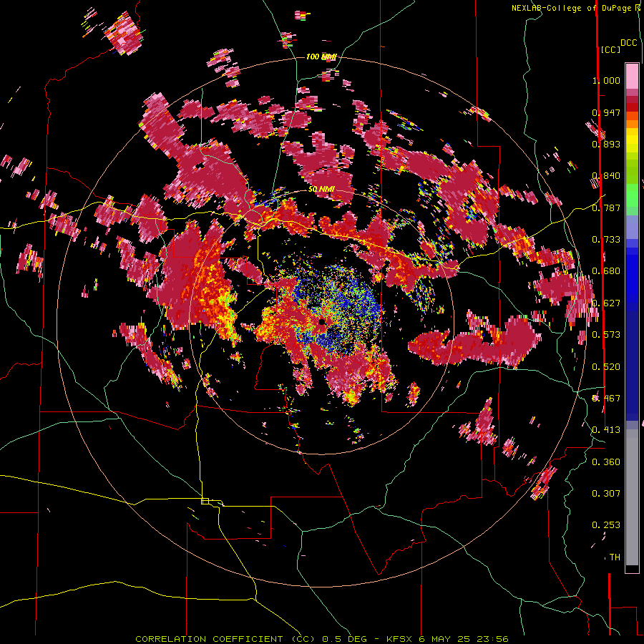Pick the dark navy band on the color bar

(x=632, y=366)
